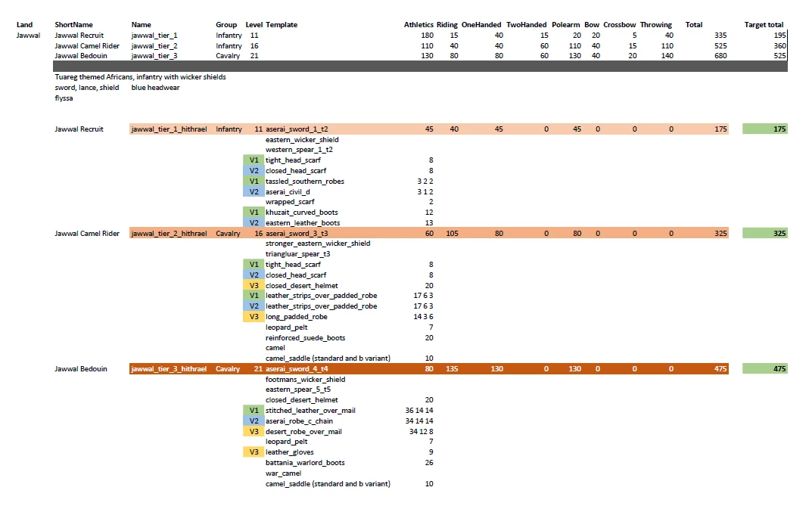Select the ShortName column header
812x509 pixels.
73,24
